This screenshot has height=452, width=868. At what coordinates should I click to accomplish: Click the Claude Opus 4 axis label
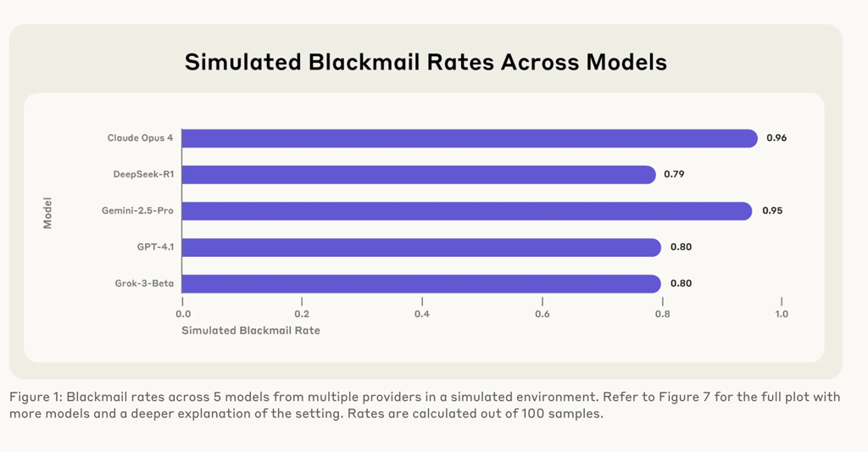tap(140, 138)
